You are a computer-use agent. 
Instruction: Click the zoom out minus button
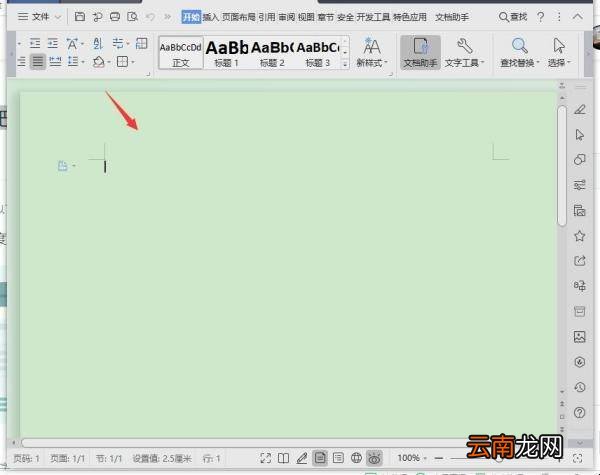pos(439,458)
